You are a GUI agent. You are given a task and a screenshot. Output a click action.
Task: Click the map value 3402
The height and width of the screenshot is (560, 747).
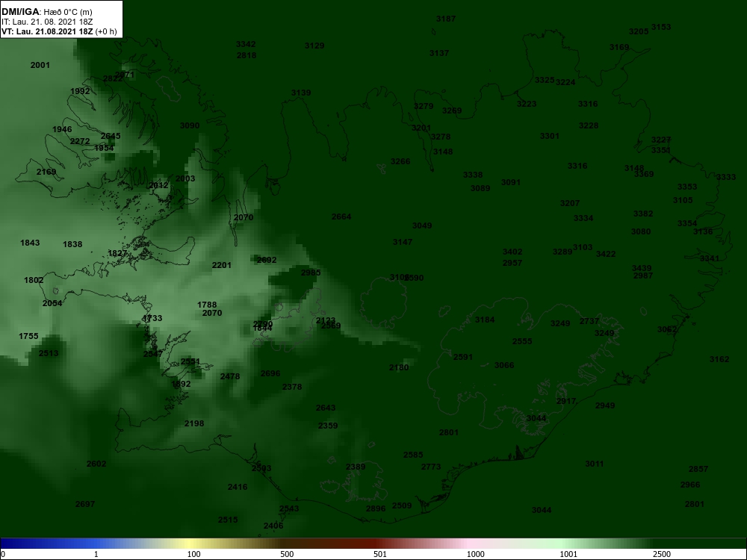click(512, 252)
